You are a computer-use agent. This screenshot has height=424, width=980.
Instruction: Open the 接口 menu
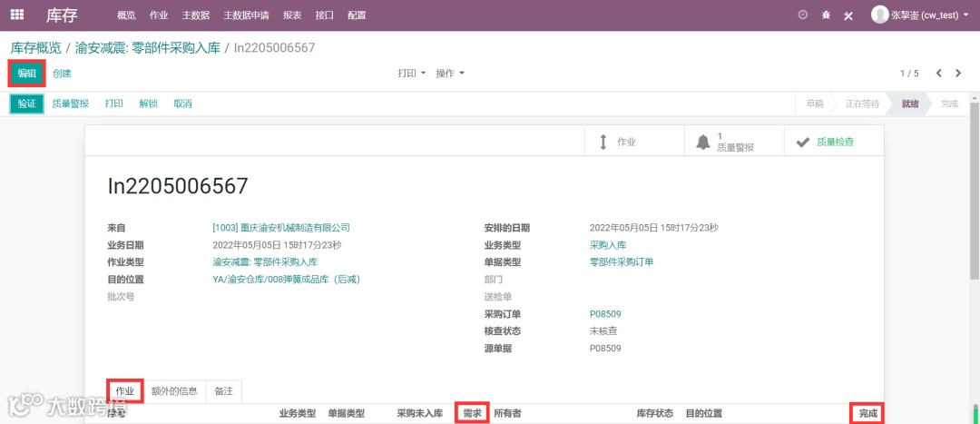324,15
